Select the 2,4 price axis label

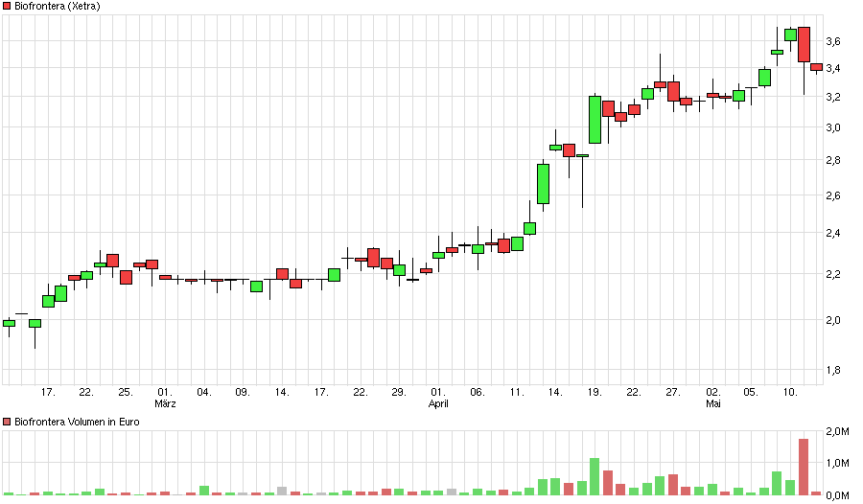832,233
